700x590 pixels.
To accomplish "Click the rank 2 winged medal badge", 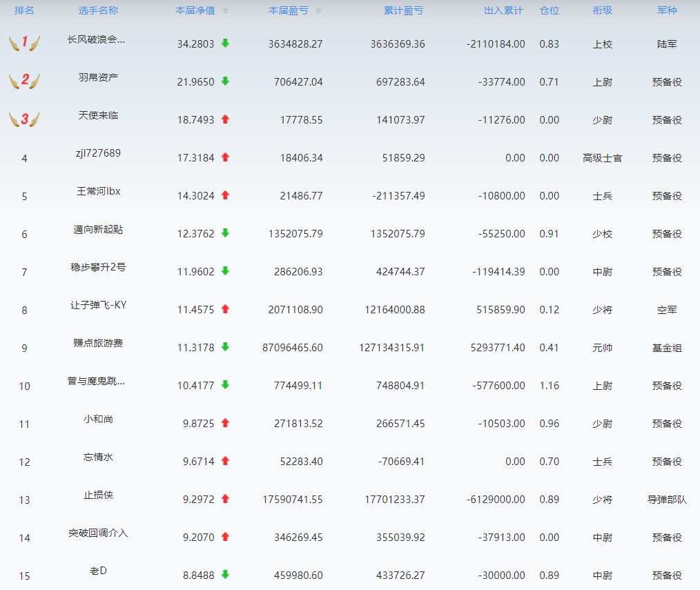I will pyautogui.click(x=24, y=81).
